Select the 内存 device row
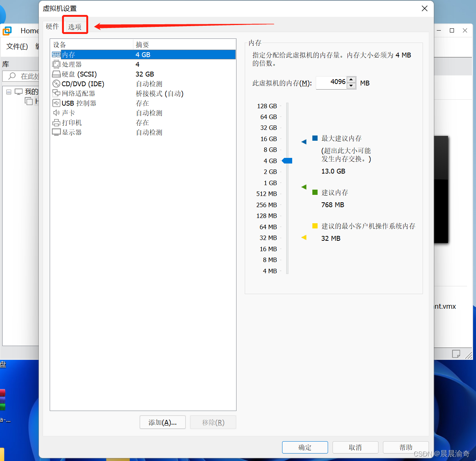Image resolution: width=476 pixels, height=461 pixels. (143, 54)
